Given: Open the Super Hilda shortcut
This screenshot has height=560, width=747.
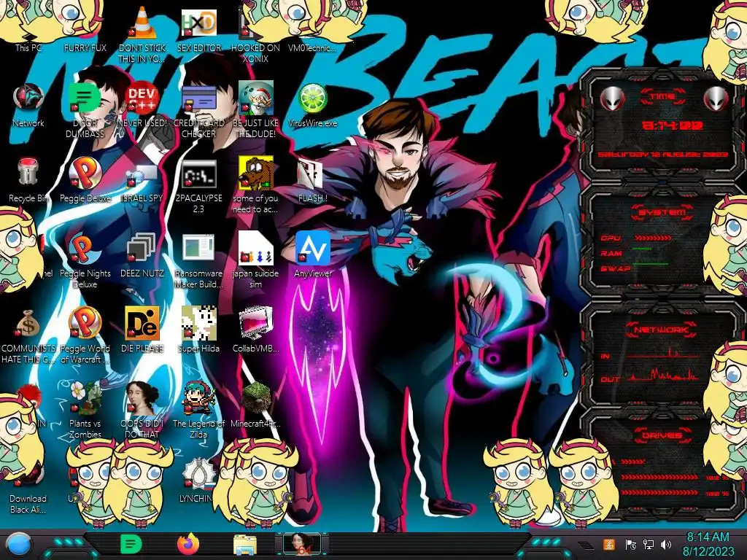Looking at the screenshot, I should pyautogui.click(x=198, y=330).
